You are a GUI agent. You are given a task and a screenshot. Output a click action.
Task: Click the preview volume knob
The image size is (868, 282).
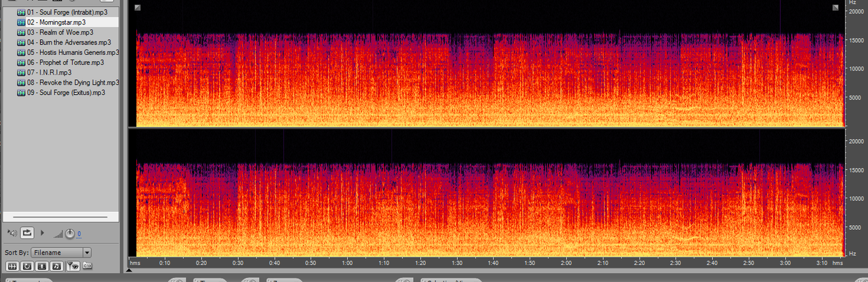click(69, 234)
